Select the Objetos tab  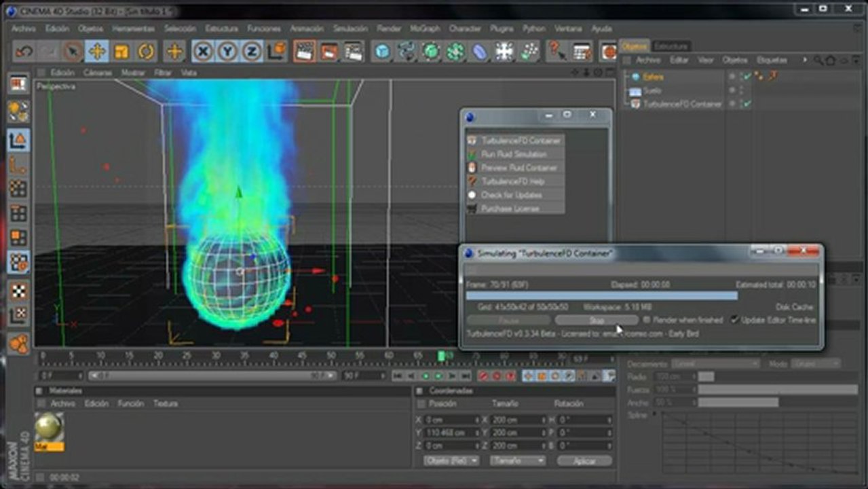click(635, 46)
